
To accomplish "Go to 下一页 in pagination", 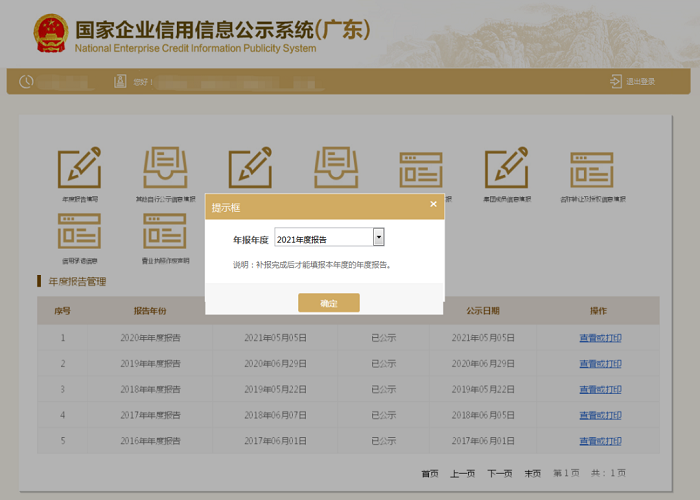I will pos(499,473).
